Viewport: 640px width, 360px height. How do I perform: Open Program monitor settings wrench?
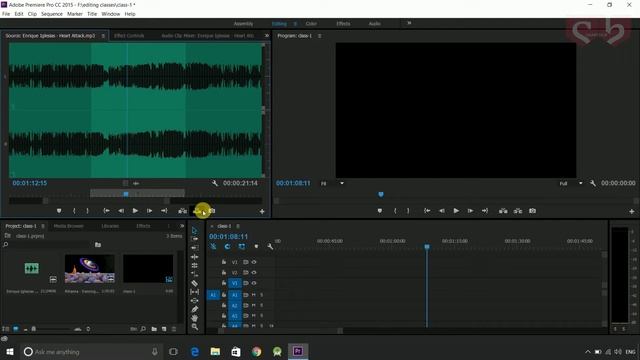[x=593, y=183]
